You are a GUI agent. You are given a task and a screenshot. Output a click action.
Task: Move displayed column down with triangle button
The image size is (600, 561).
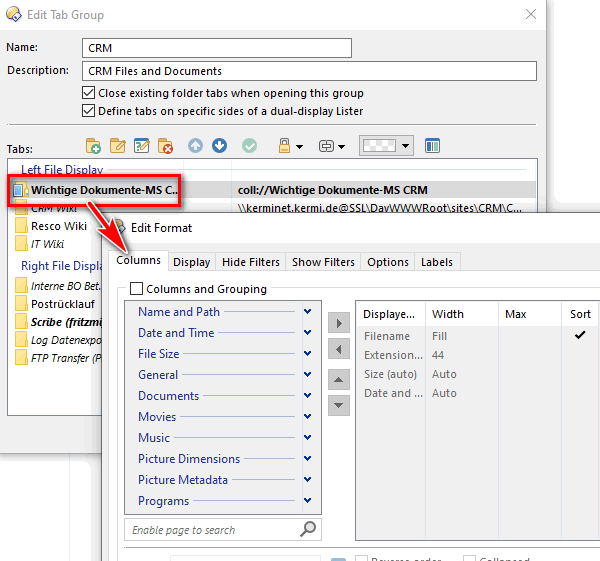(339, 405)
